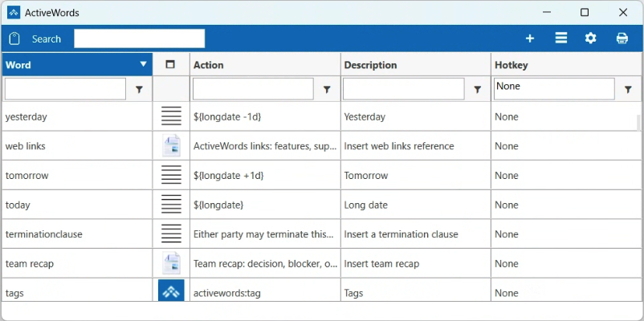This screenshot has width=644, height=321.
Task: Select the 'web links' word cell
Action: click(x=77, y=146)
